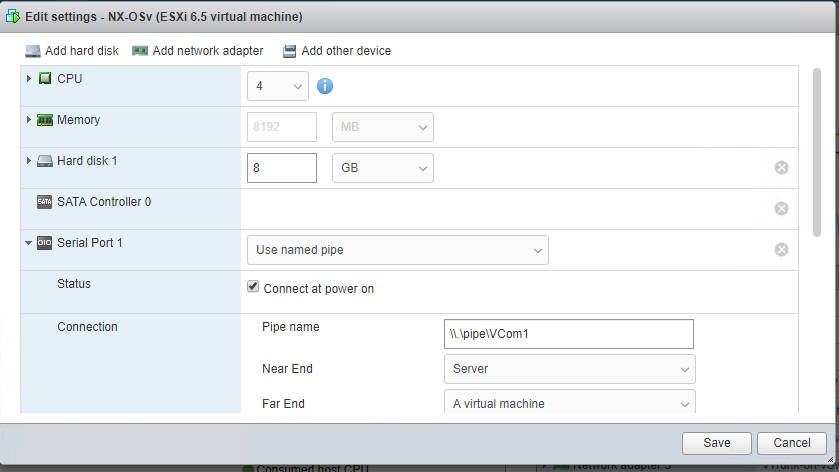Image resolution: width=839 pixels, height=472 pixels.
Task: Click the Add network adapter icon
Action: pyautogui.click(x=140, y=51)
